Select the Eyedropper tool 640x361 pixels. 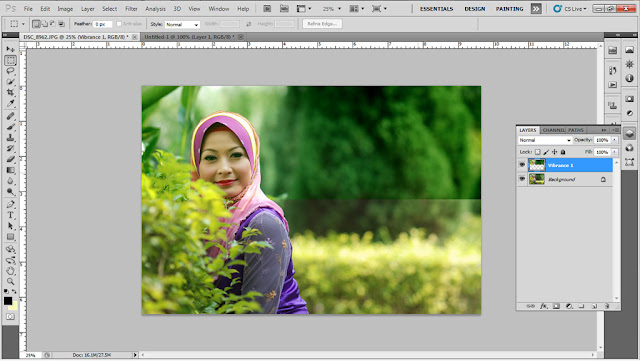(x=11, y=104)
